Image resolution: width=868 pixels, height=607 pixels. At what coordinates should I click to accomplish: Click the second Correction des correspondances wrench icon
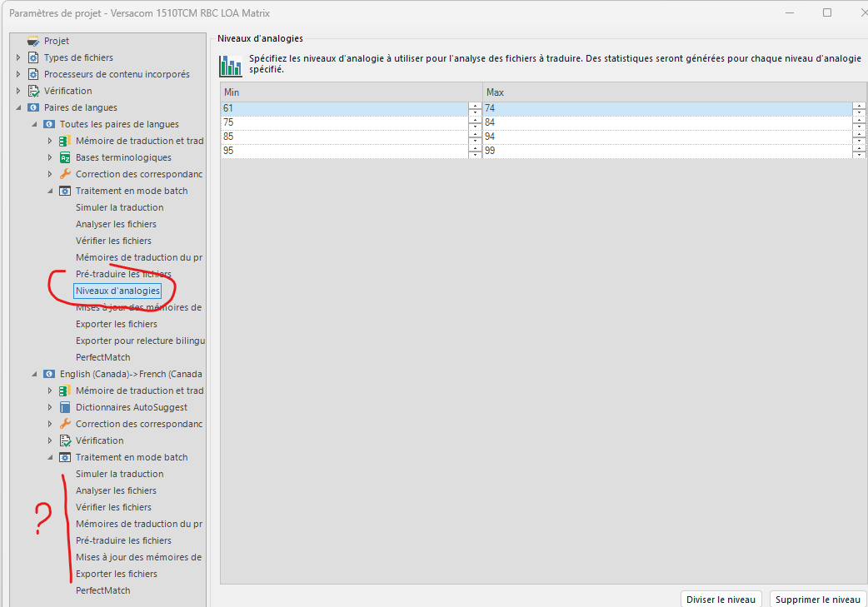[x=65, y=424]
